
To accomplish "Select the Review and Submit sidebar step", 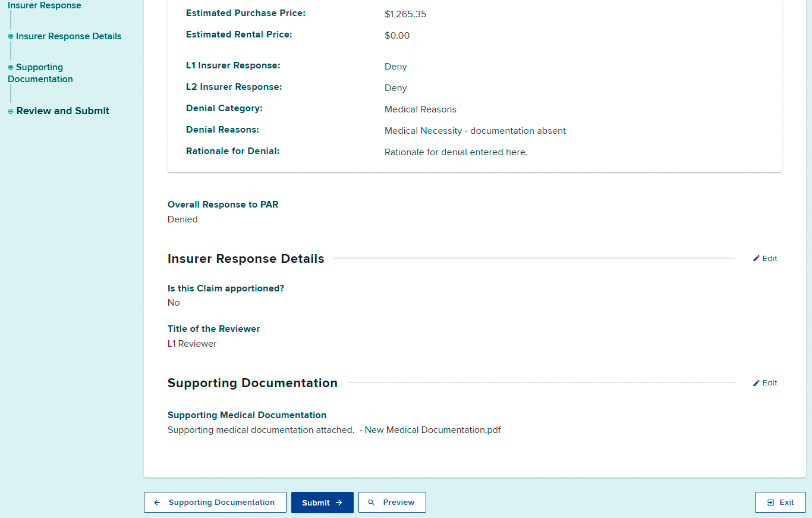I will click(x=63, y=111).
